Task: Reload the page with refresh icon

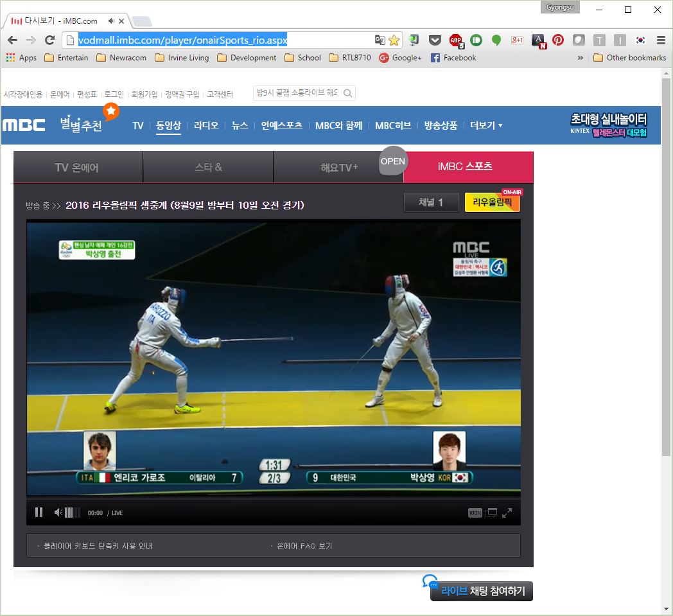Action: tap(50, 40)
